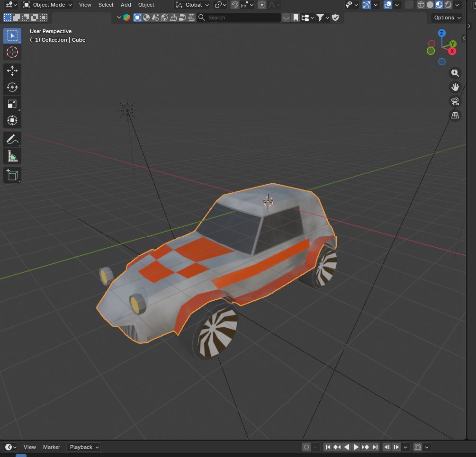476x457 pixels.
Task: Open the pivot point dropdown
Action: point(220,5)
